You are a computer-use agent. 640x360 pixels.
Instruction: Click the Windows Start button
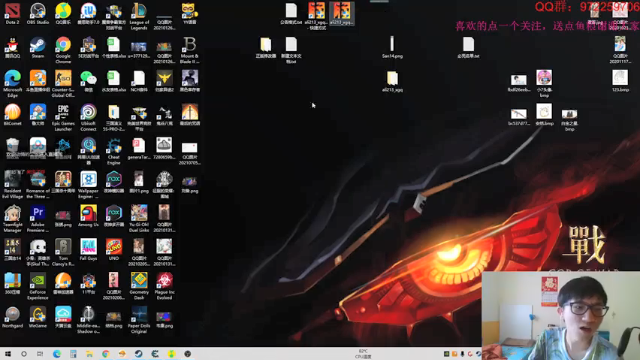coord(8,353)
